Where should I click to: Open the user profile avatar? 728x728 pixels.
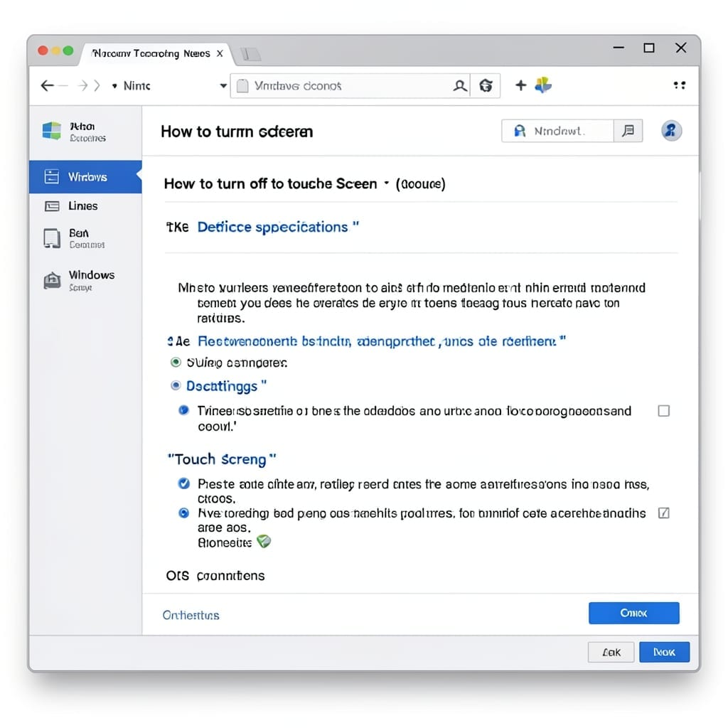[x=671, y=131]
